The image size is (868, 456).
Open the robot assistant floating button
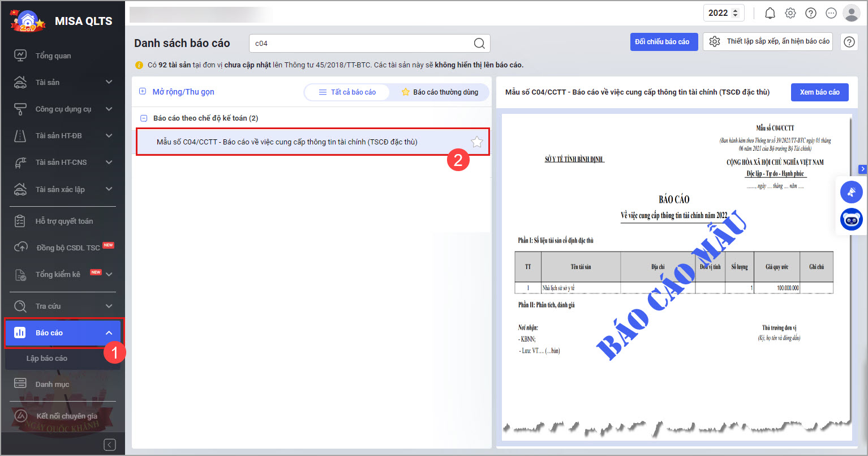pyautogui.click(x=851, y=220)
